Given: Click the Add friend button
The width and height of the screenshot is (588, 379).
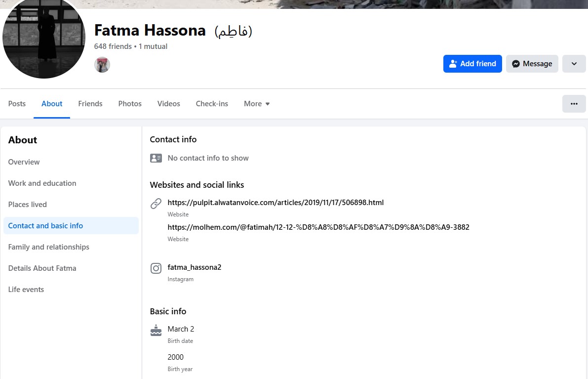Looking at the screenshot, I should coord(472,64).
